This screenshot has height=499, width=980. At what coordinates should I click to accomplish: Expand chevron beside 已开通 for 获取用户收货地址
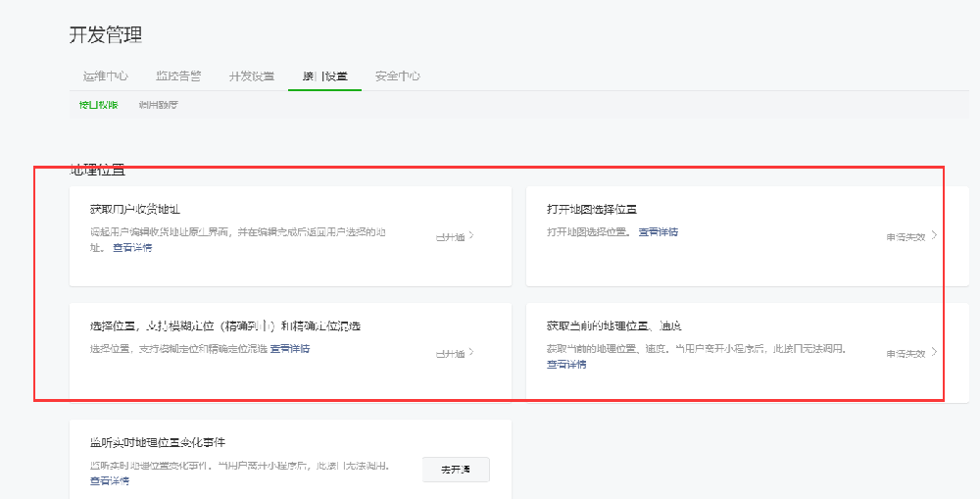point(472,235)
